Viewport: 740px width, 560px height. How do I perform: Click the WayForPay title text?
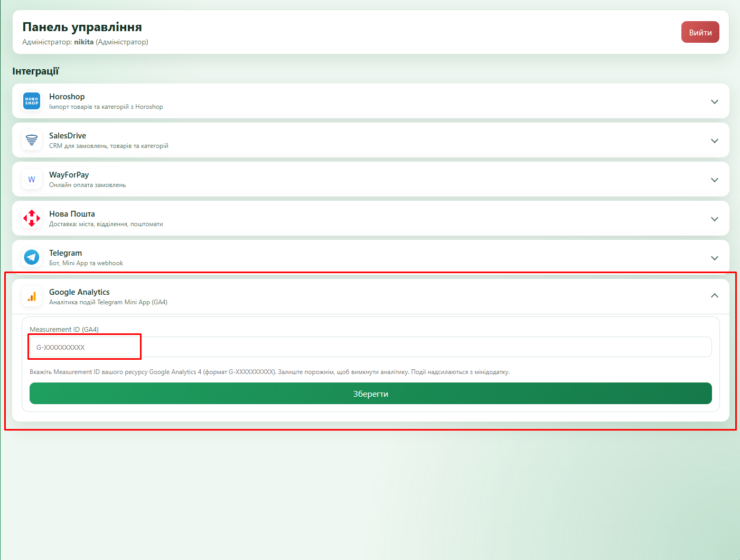(69, 175)
